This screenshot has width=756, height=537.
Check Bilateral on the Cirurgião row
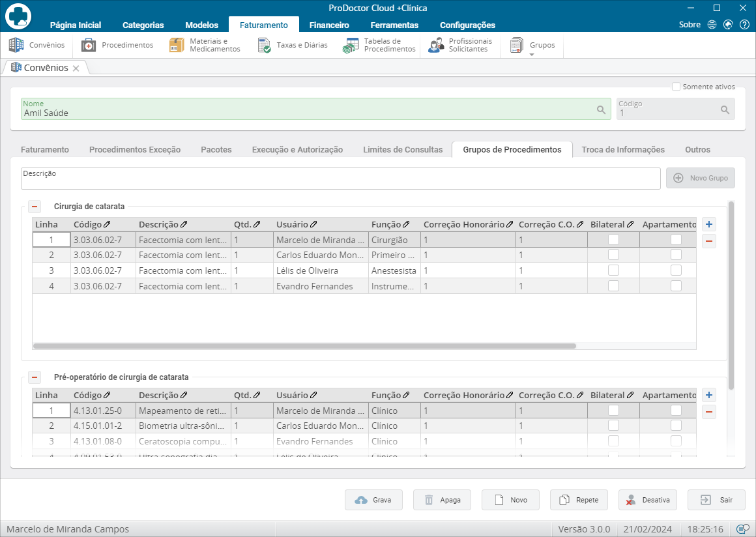coord(613,240)
